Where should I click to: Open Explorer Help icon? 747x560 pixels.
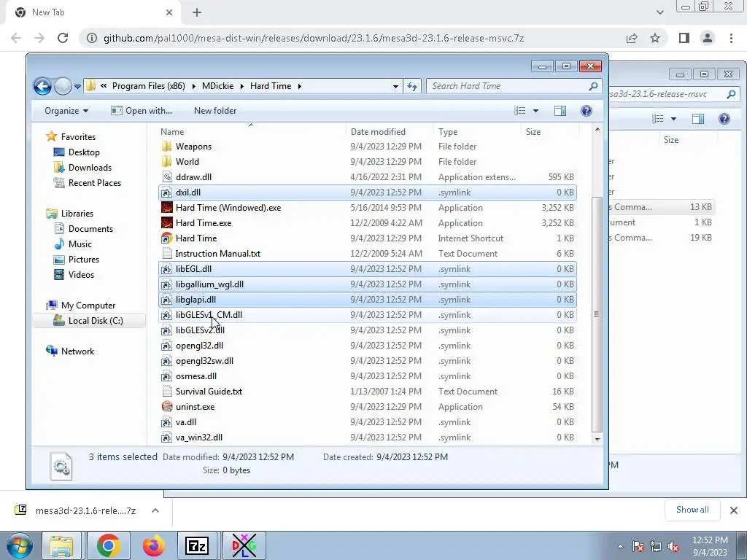tap(587, 111)
